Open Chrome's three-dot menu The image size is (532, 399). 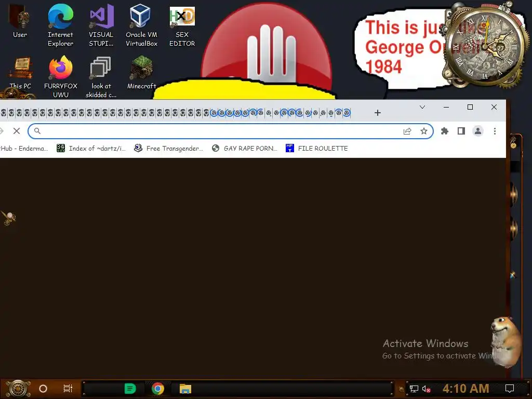coord(495,131)
